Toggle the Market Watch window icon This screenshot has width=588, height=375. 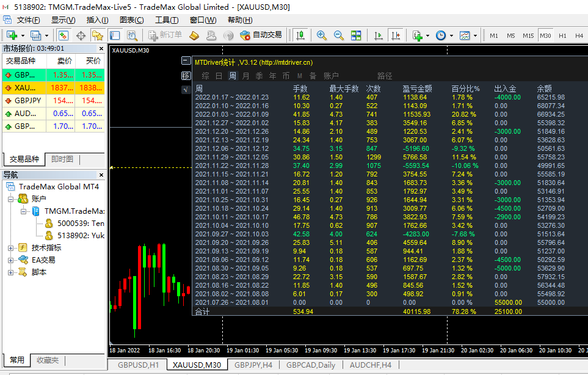pos(63,35)
